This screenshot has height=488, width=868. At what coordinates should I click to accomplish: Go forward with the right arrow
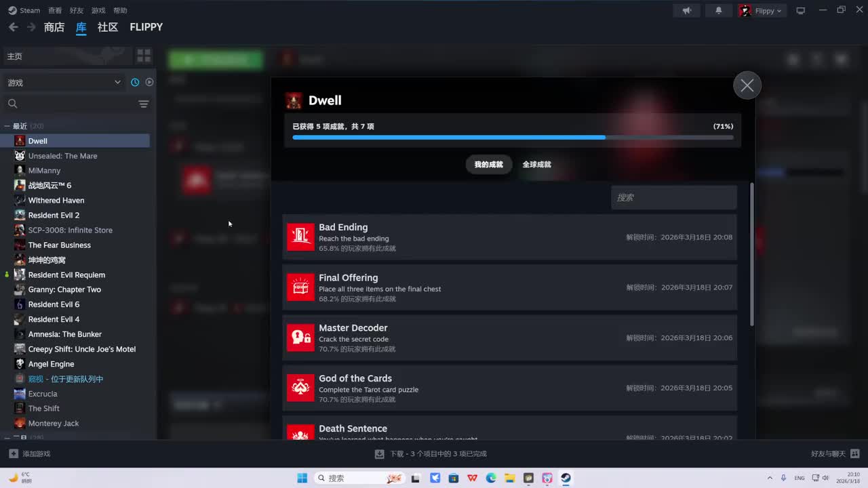point(31,27)
